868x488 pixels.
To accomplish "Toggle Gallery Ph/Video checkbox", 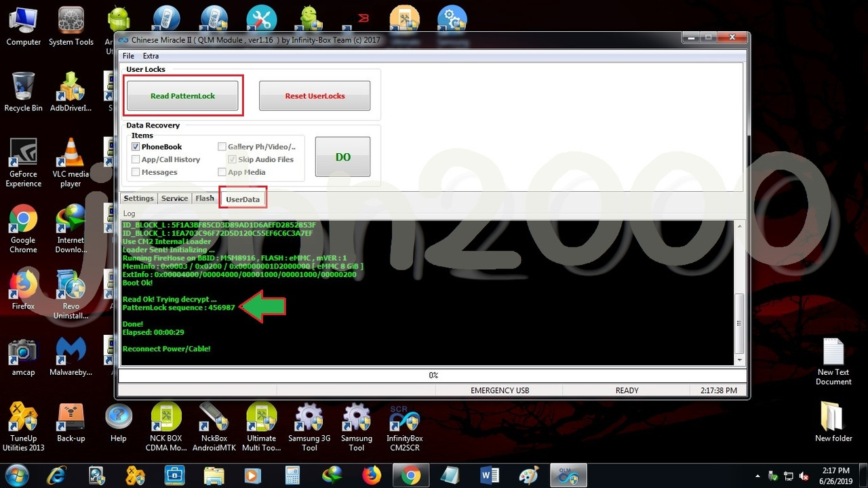I will 222,146.
